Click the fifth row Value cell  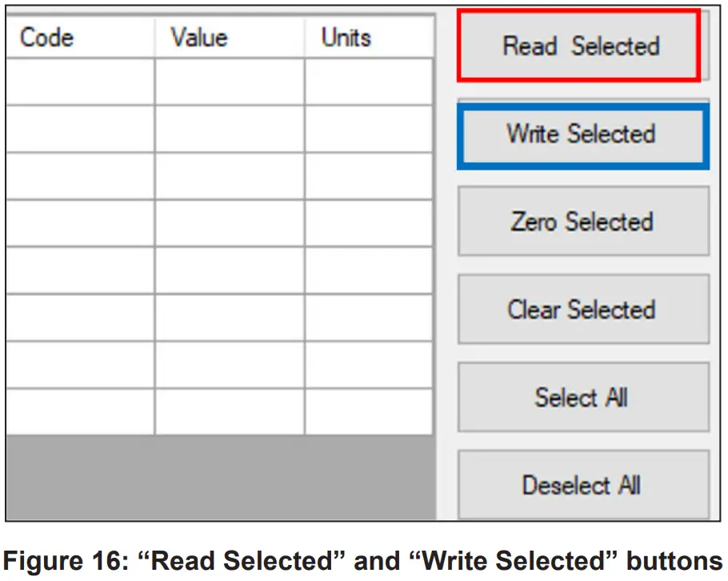point(230,270)
